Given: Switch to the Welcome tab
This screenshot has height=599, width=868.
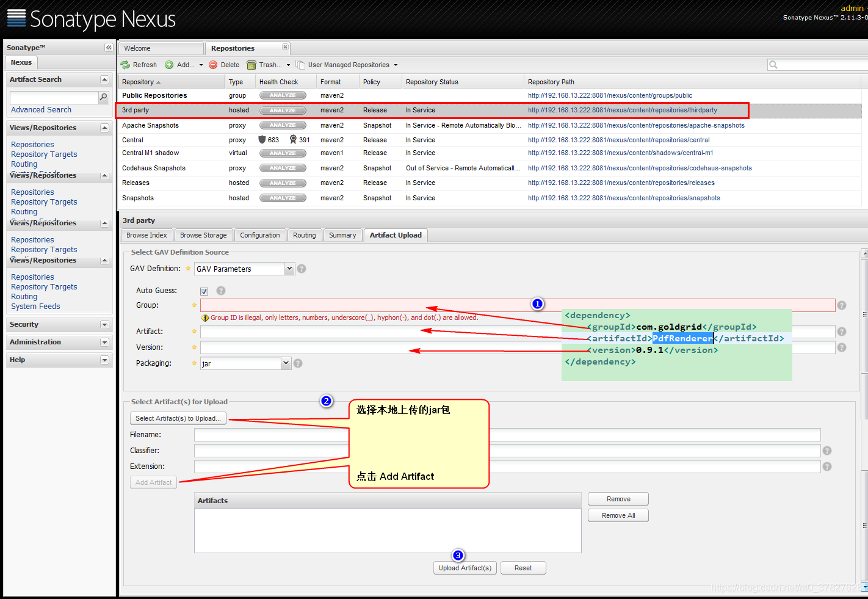Looking at the screenshot, I should coord(161,48).
